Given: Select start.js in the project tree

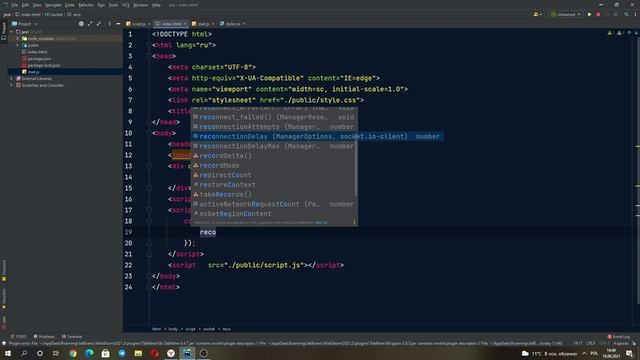Looking at the screenshot, I should click(33, 72).
